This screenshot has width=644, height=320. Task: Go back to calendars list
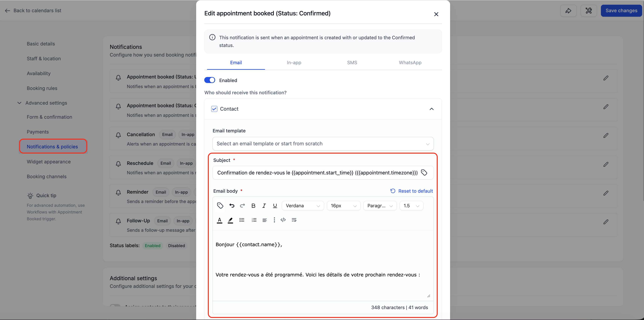coord(33,11)
